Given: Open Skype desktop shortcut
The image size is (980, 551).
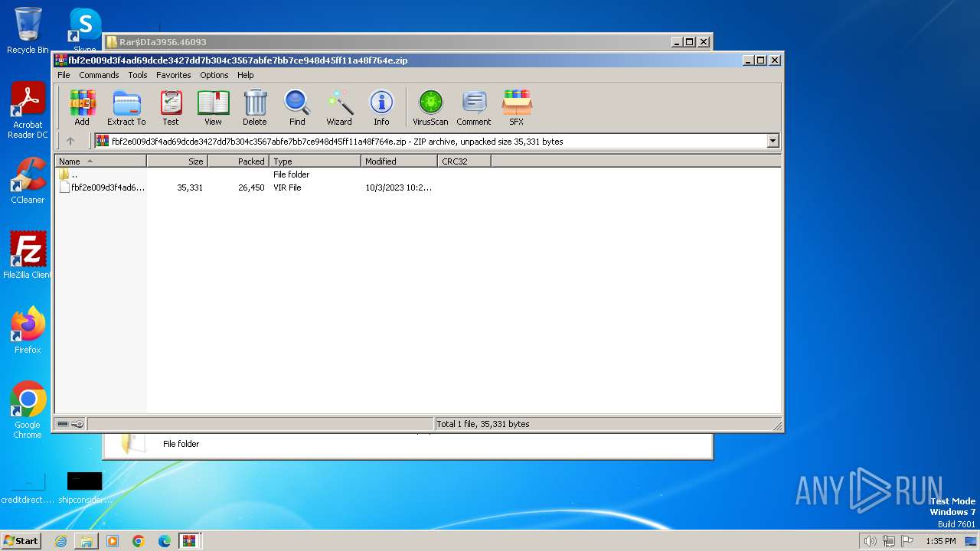Looking at the screenshot, I should [x=85, y=31].
